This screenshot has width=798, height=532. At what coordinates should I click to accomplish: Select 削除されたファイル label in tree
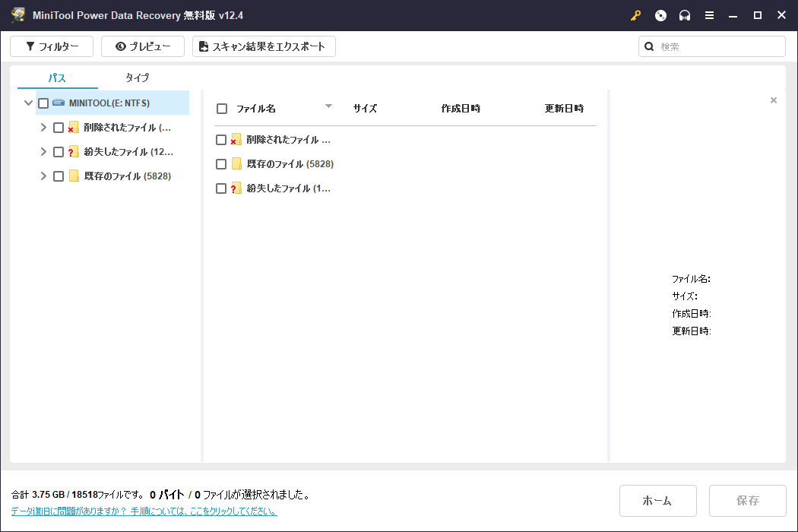[x=127, y=127]
